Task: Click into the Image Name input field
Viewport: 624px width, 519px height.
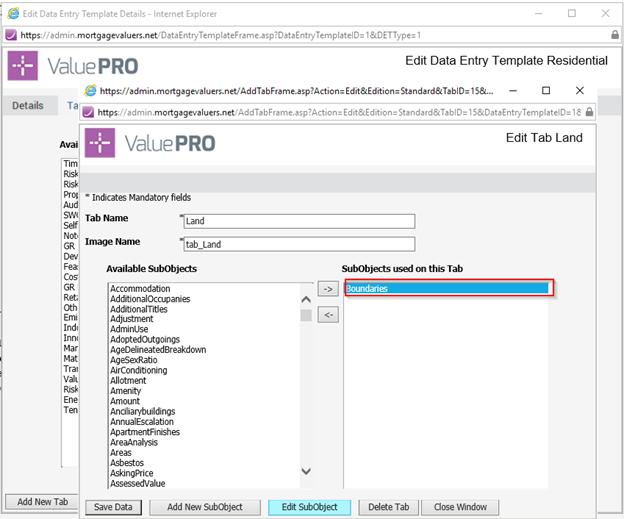Action: point(299,244)
